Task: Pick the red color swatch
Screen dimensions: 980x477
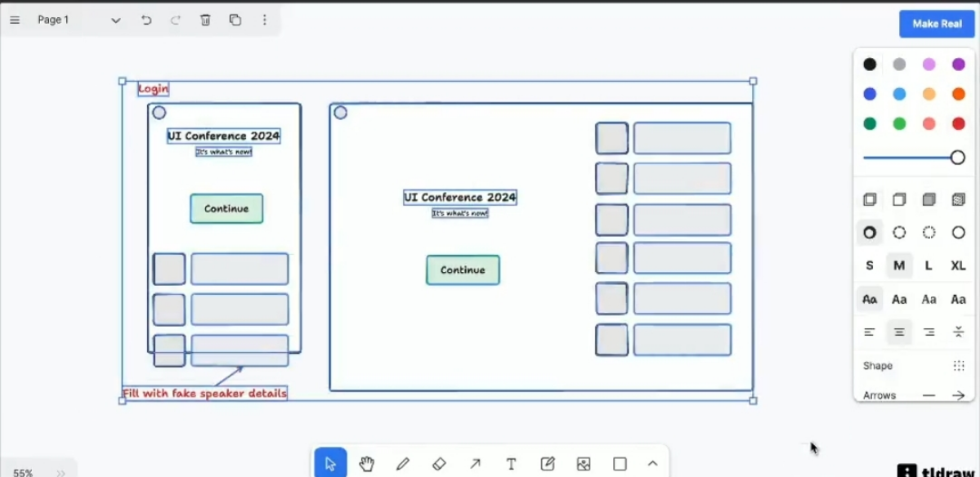Action: tap(958, 124)
